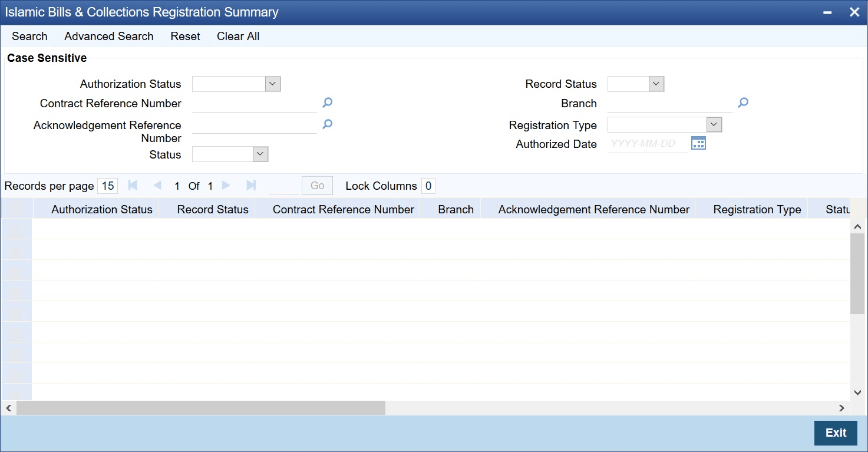Click Contract Reference Number column header
This screenshot has height=452, width=868.
click(x=344, y=209)
